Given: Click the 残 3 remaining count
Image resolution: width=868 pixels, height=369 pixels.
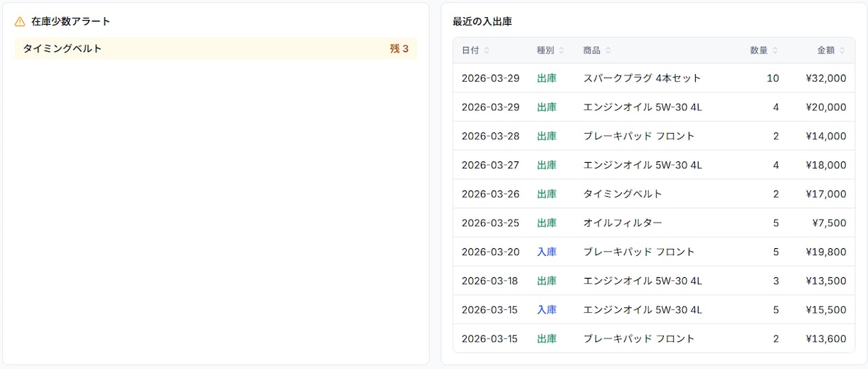Looking at the screenshot, I should pos(399,48).
